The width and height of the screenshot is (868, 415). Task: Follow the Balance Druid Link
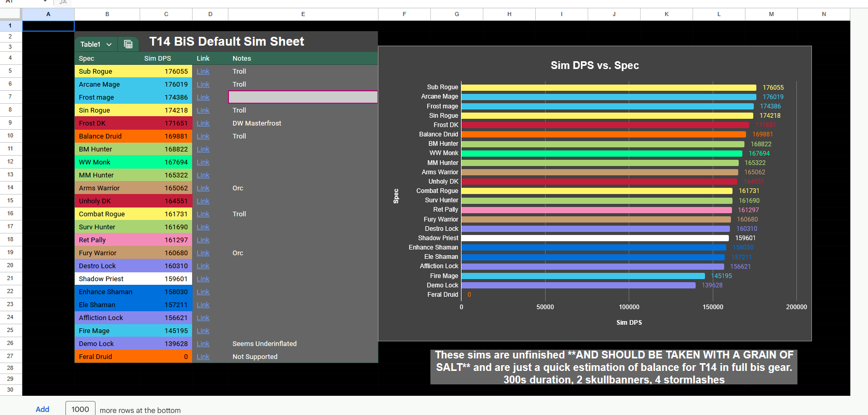[x=203, y=136]
